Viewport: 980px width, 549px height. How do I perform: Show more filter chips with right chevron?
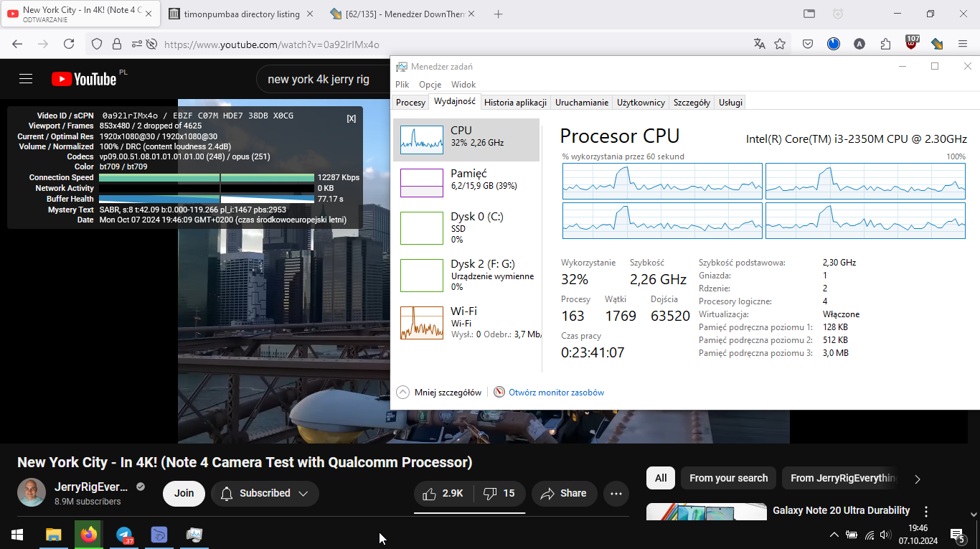click(917, 479)
